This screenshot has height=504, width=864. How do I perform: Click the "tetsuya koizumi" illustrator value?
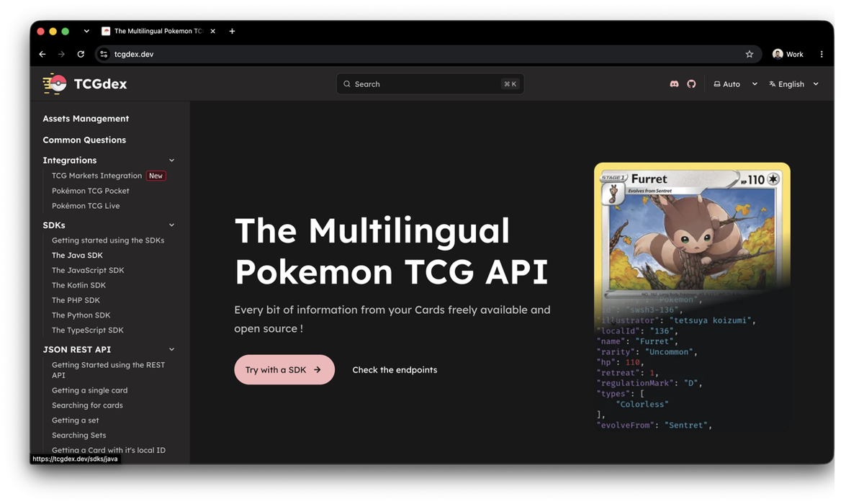coord(711,320)
